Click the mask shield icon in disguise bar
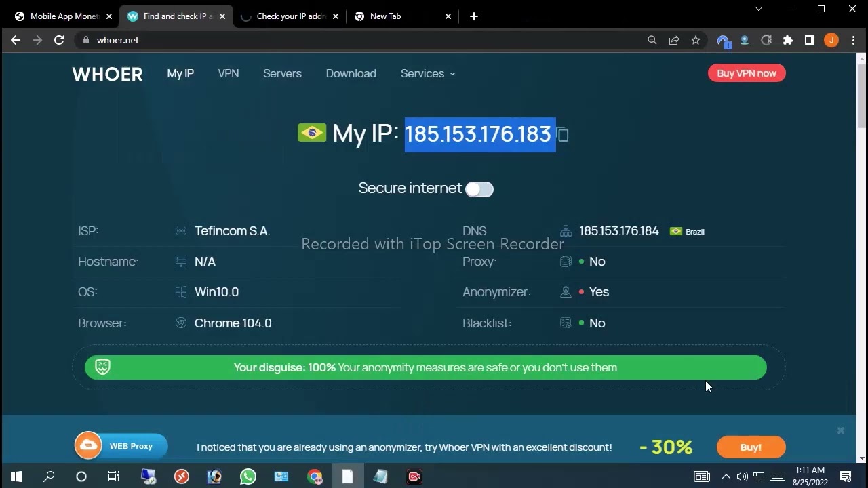 point(103,367)
